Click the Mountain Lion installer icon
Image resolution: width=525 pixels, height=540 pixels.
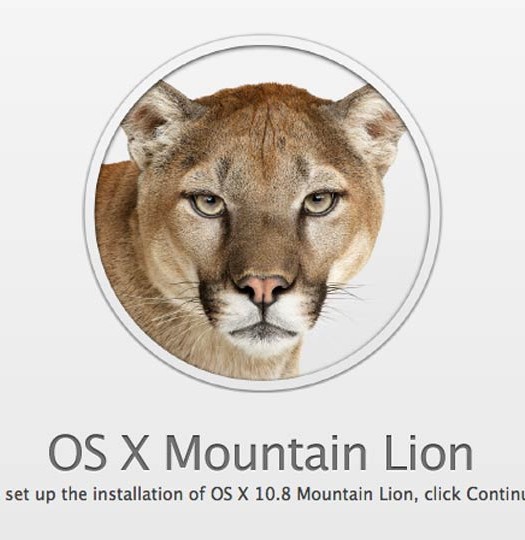point(262,213)
